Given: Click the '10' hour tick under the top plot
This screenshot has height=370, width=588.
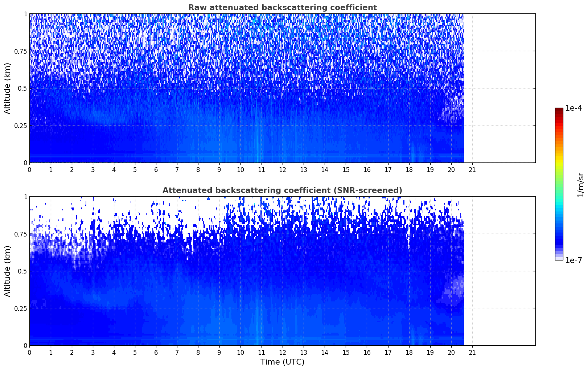Looking at the screenshot, I should [240, 169].
